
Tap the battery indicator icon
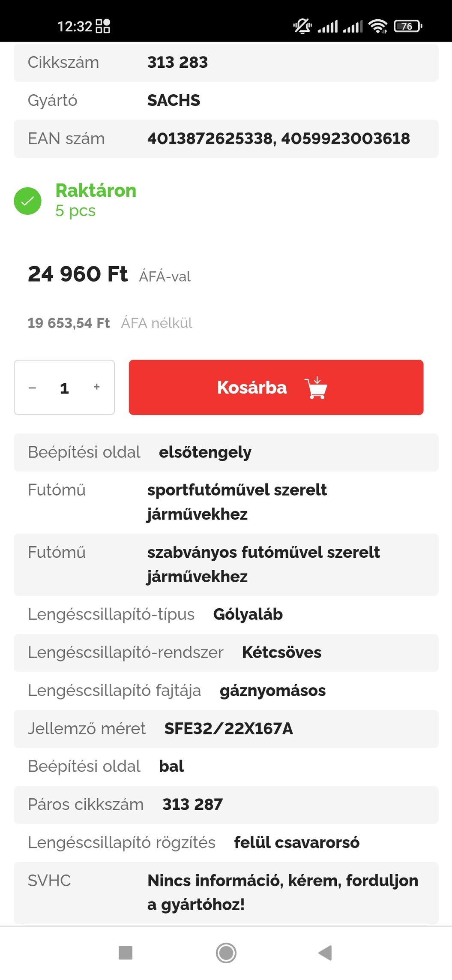[408, 26]
